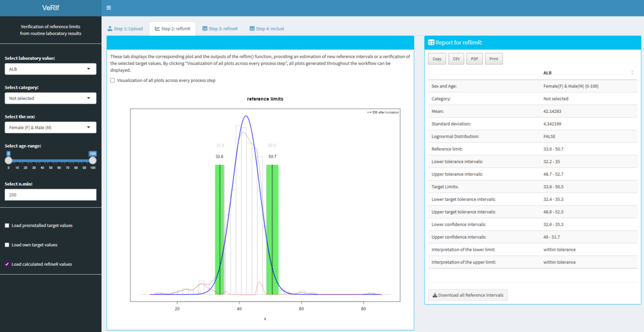Open the sex selection dropdown

click(50, 128)
